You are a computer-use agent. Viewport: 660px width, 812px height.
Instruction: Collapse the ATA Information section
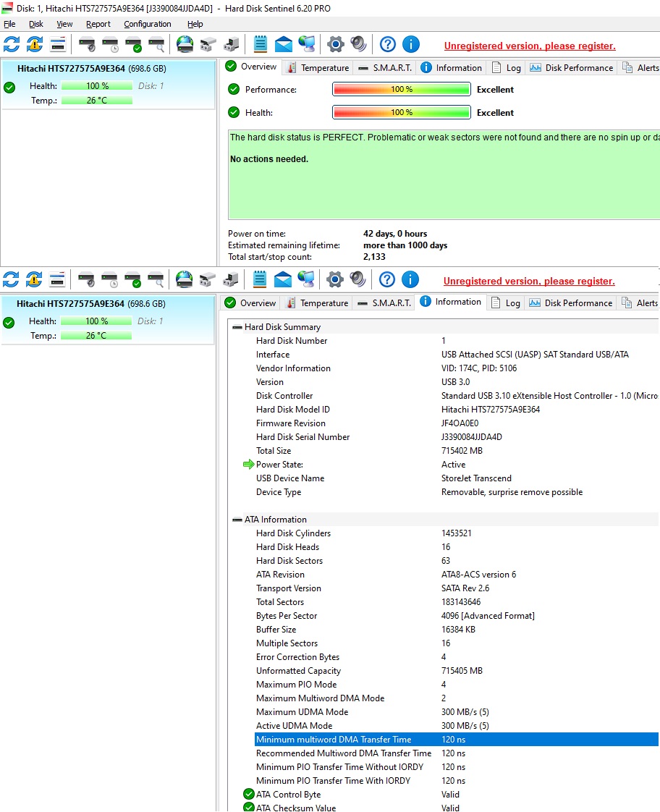click(x=237, y=520)
